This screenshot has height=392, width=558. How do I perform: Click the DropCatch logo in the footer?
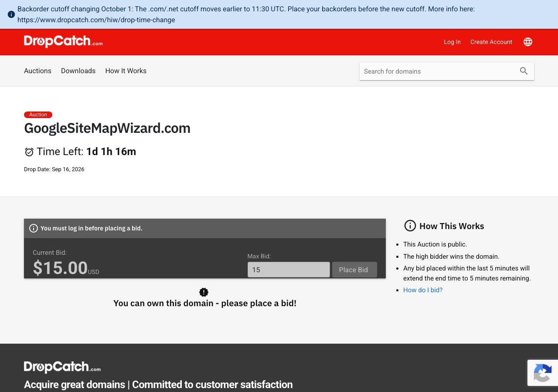pyautogui.click(x=62, y=367)
